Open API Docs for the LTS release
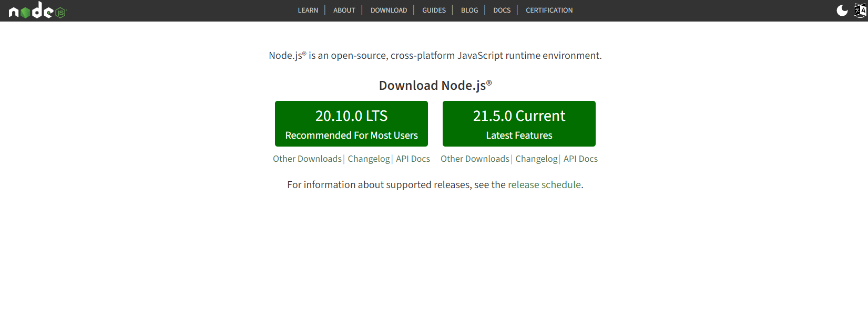Viewport: 868px width, 311px height. (413, 159)
